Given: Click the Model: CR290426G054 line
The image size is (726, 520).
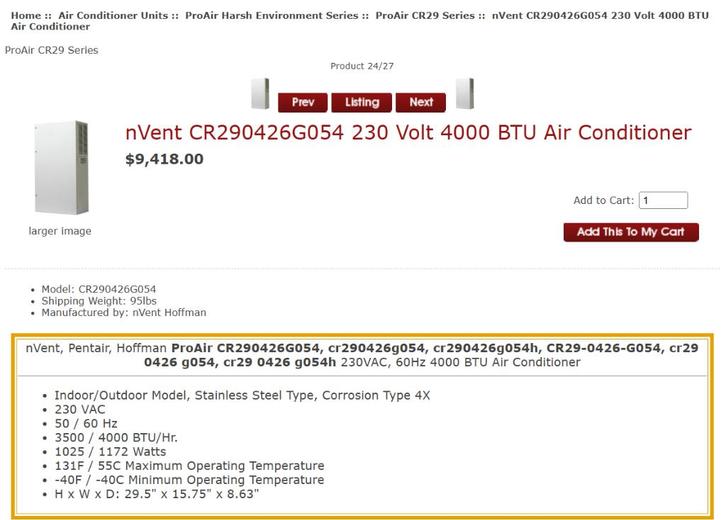Looking at the screenshot, I should pos(98,289).
